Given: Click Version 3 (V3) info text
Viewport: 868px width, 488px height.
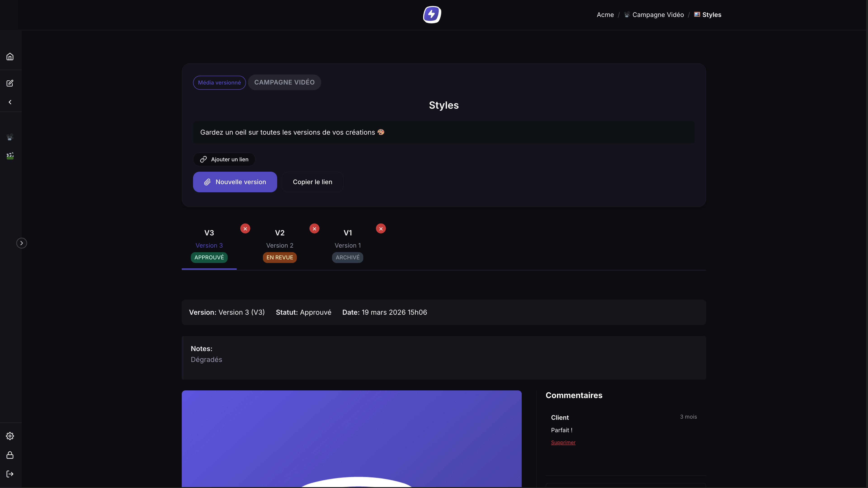Looking at the screenshot, I should click(241, 312).
